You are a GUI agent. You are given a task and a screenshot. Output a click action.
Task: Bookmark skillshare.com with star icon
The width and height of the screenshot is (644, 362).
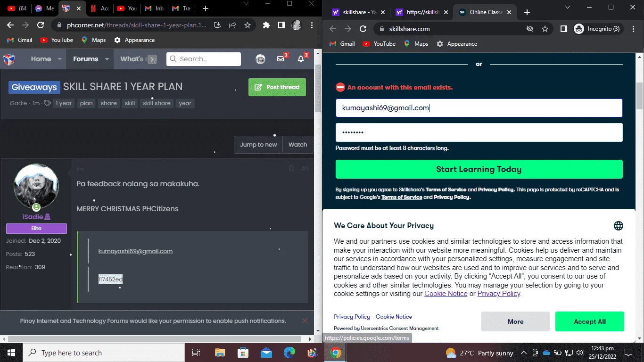pyautogui.click(x=545, y=29)
